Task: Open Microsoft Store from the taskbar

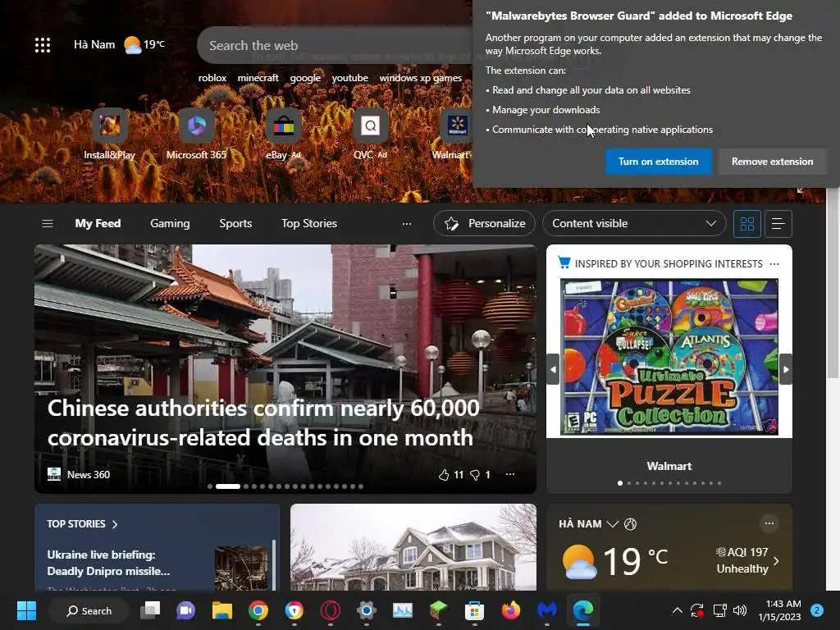Action: [474, 610]
